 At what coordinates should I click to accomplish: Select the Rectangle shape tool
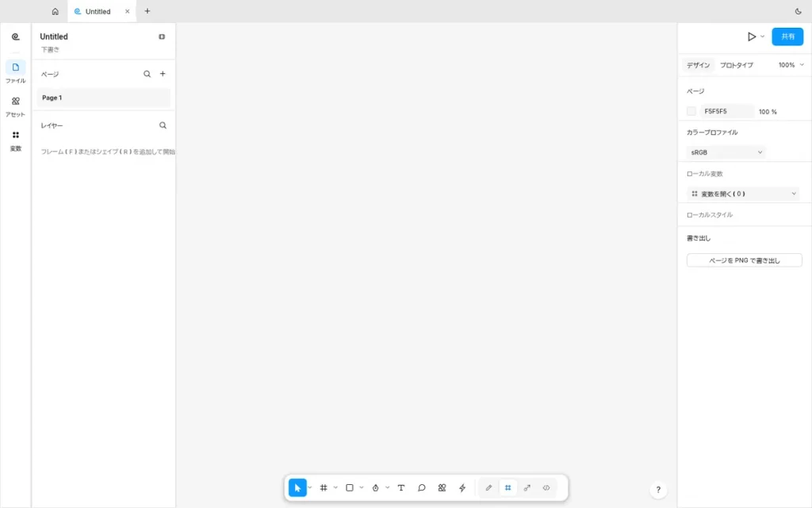(350, 488)
